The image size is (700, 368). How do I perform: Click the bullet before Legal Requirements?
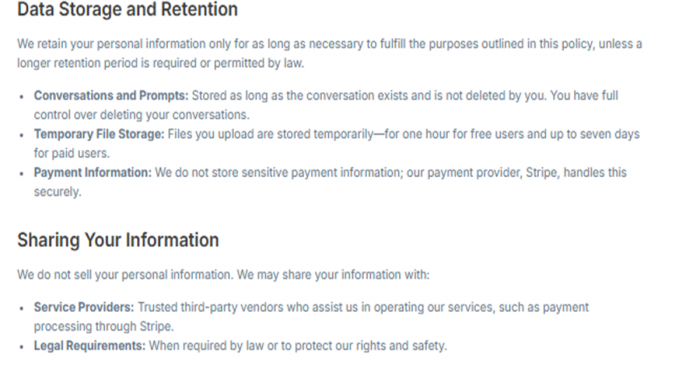(21, 347)
